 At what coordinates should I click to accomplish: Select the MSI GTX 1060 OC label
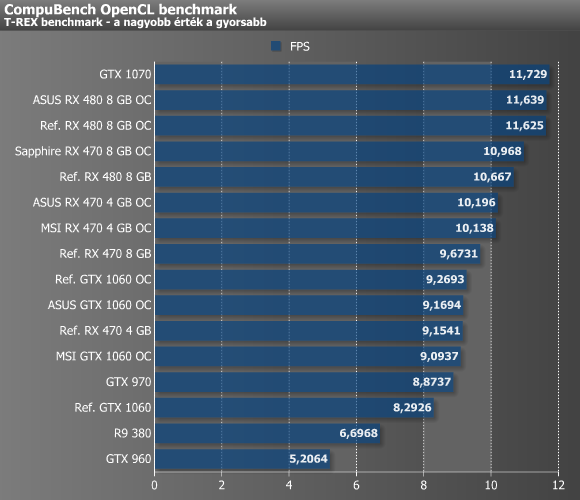104,356
